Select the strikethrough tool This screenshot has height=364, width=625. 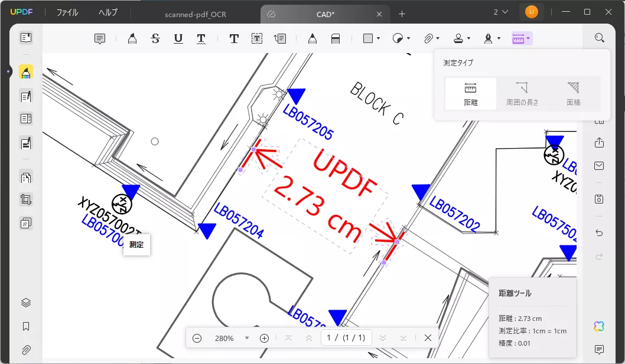tap(155, 38)
